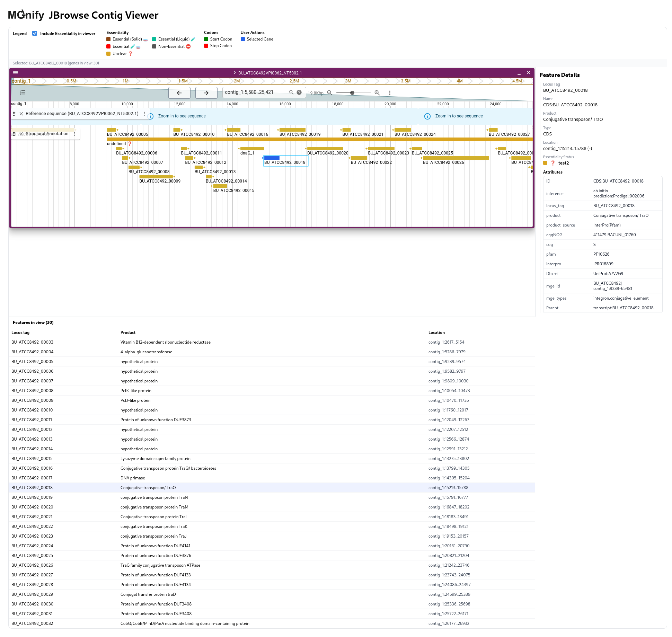Screen dimensions: 672x637
Task: Zoom in using the plus magnifier icon
Action: click(x=377, y=93)
